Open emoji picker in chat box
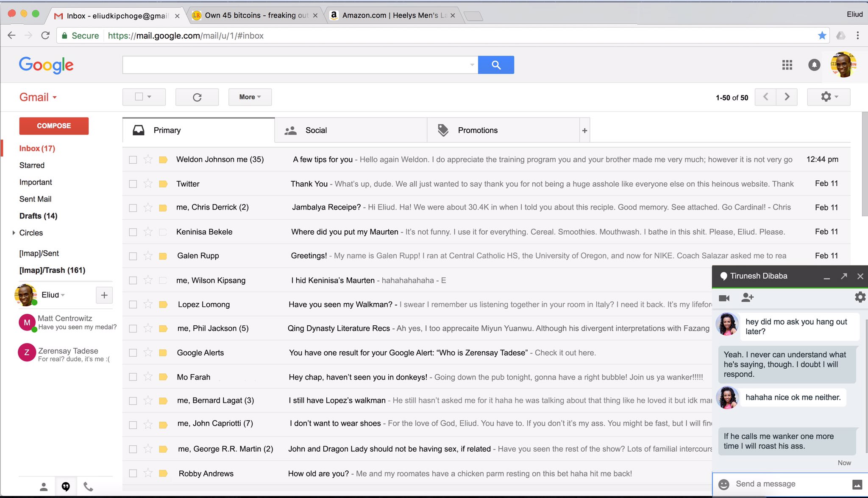 (x=724, y=484)
